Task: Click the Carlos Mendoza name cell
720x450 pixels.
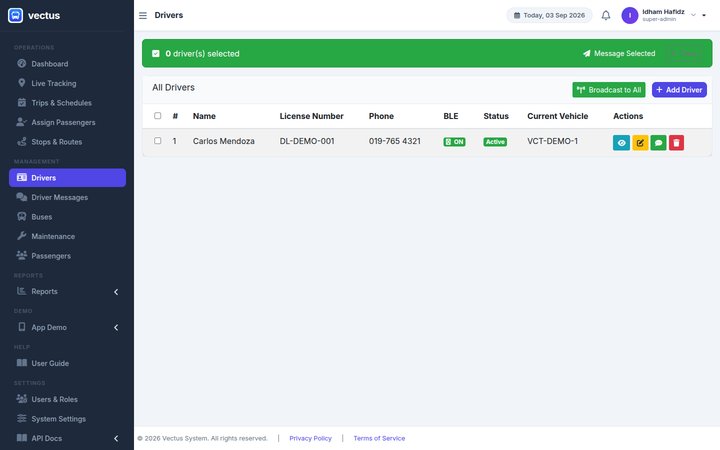Action: click(224, 141)
